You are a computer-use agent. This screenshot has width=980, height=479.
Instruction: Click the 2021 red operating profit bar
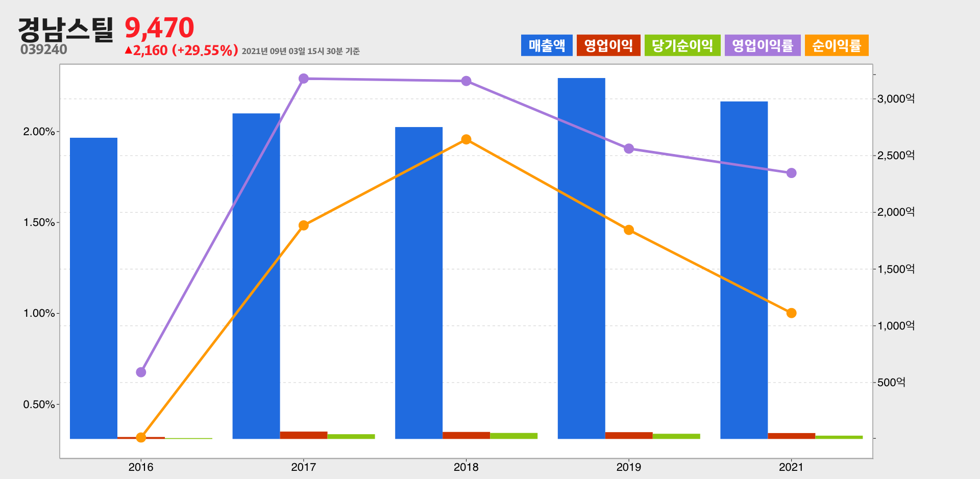pyautogui.click(x=791, y=436)
